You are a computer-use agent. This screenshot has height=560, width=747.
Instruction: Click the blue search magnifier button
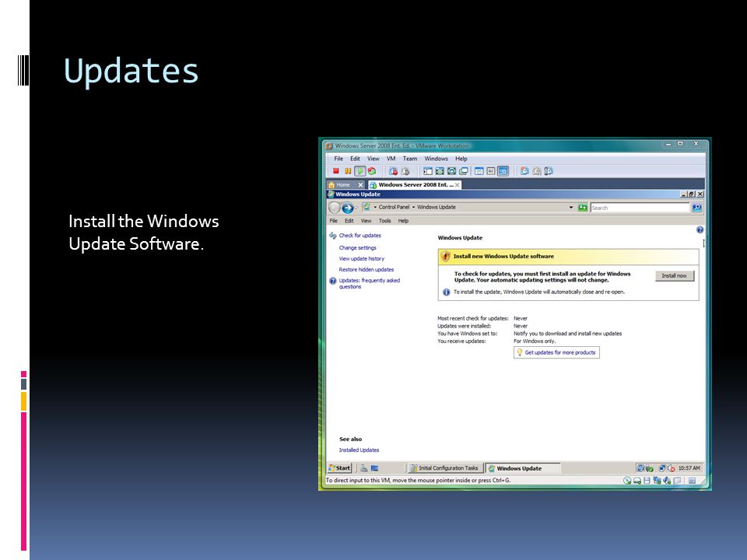coord(697,208)
